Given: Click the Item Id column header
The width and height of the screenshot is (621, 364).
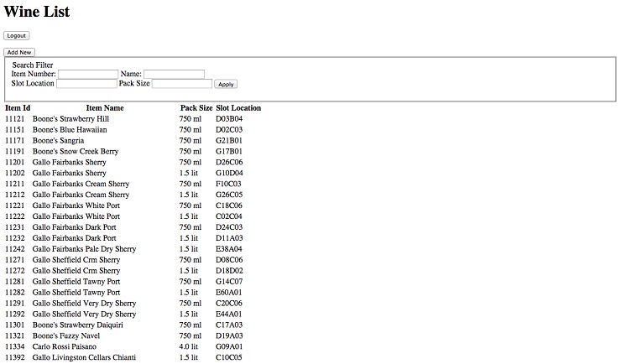Looking at the screenshot, I should [x=18, y=108].
